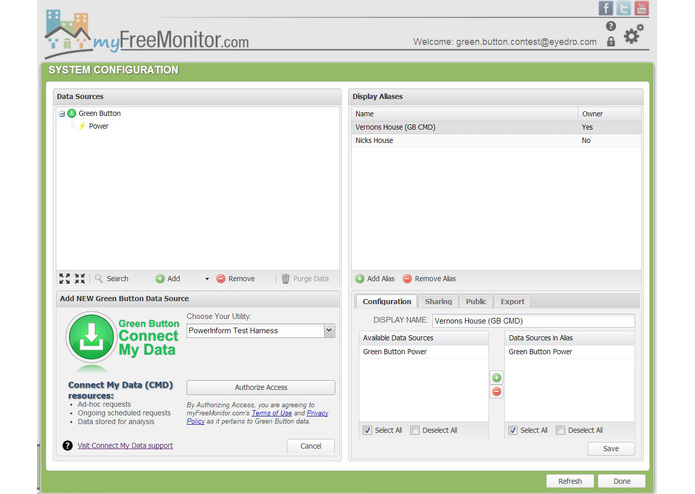Click the Green Button Connect My Data logo

pos(123,339)
